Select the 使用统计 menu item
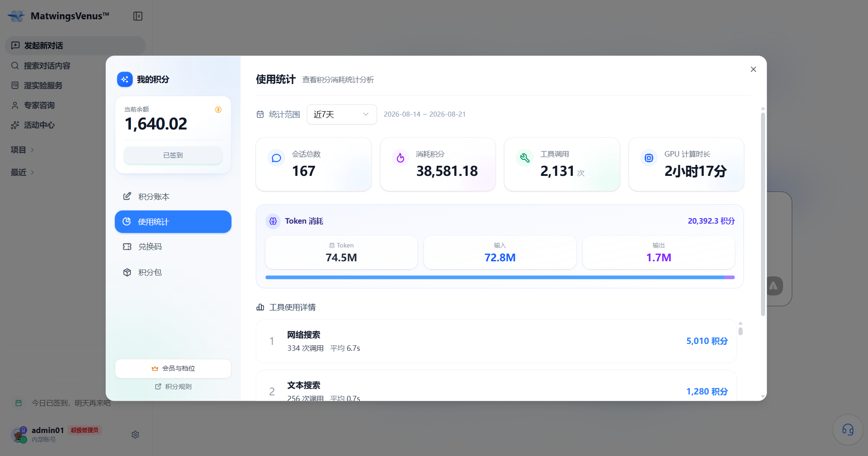The image size is (868, 456). 173,222
